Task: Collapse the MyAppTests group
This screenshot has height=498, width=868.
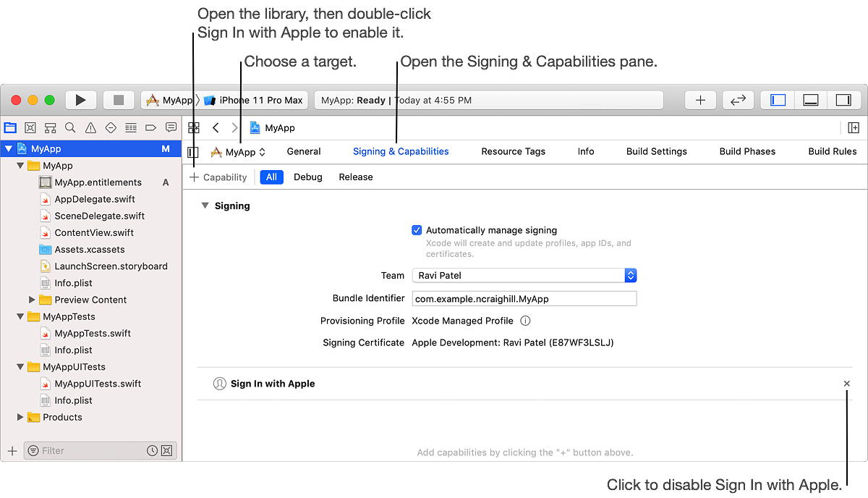Action: 20,316
